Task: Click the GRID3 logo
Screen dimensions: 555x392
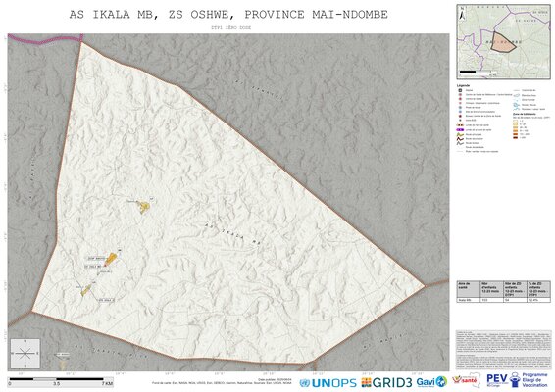Action: (386, 382)
